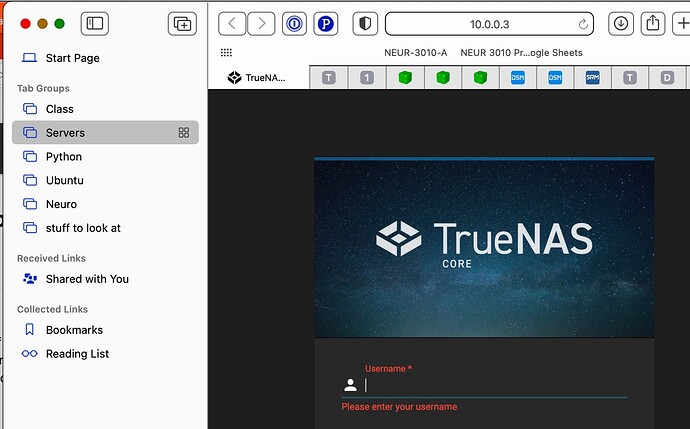
Task: Open the 1Password extension
Action: tap(294, 23)
